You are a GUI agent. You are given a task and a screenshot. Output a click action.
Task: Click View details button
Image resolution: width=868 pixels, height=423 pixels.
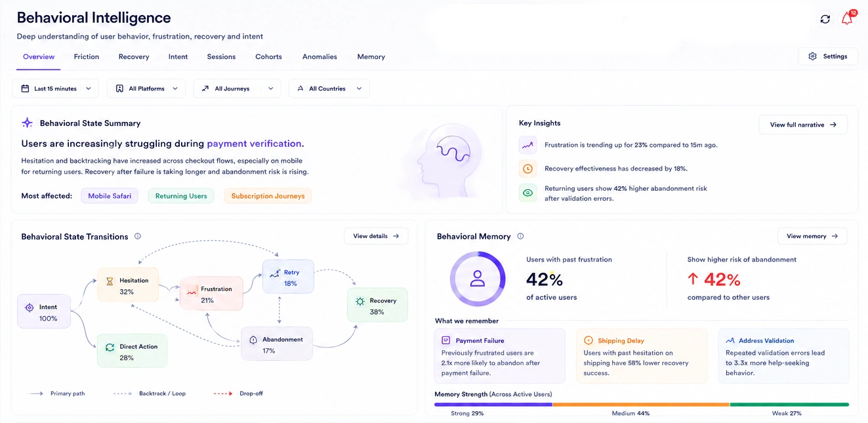[x=376, y=236]
